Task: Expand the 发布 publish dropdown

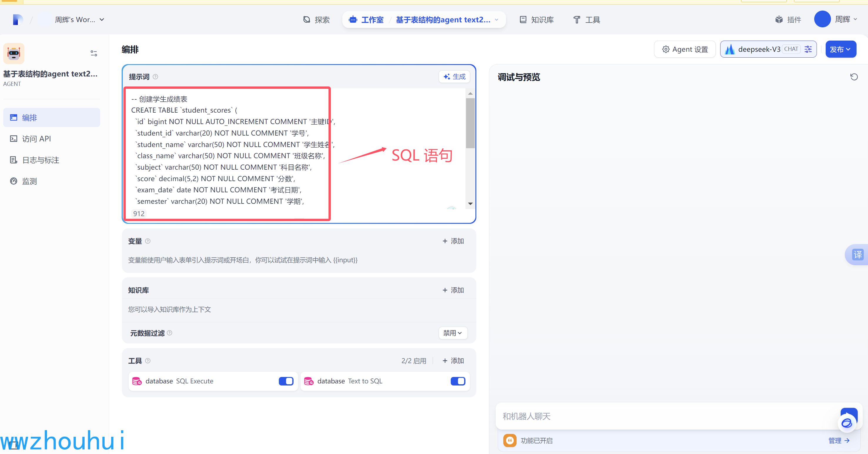Action: [840, 49]
